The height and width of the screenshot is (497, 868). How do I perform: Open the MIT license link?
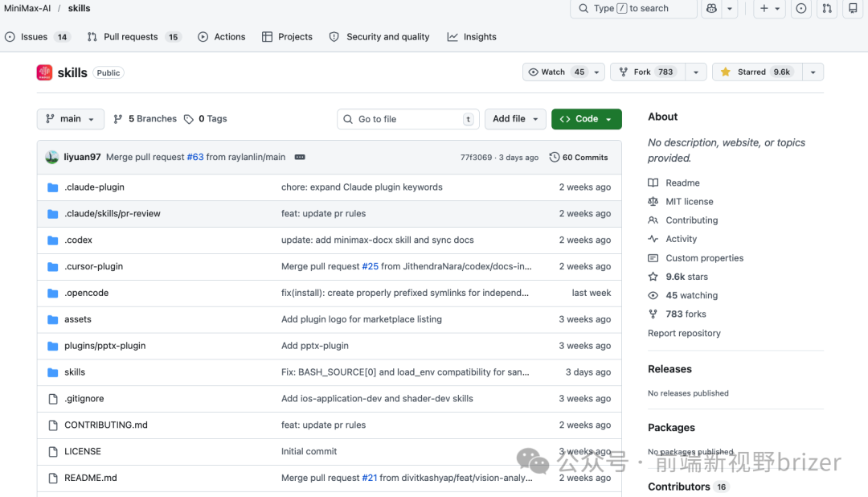(689, 202)
